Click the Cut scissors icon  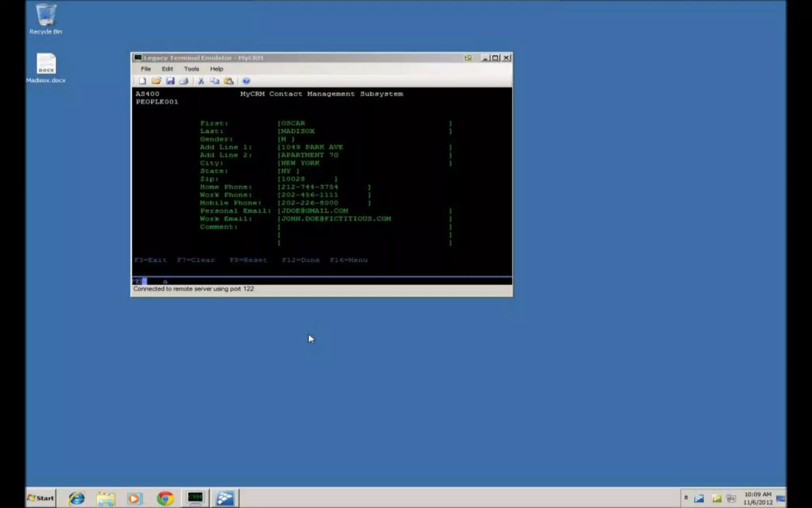coord(201,81)
